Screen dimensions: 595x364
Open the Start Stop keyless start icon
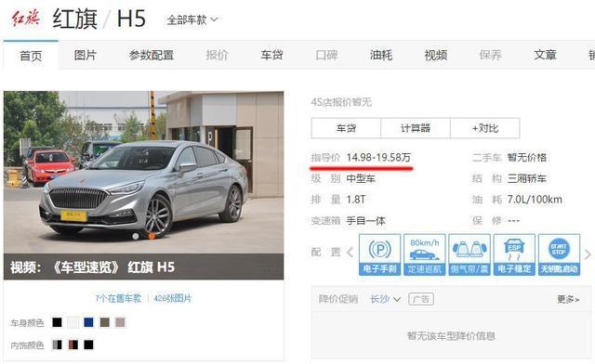click(559, 254)
